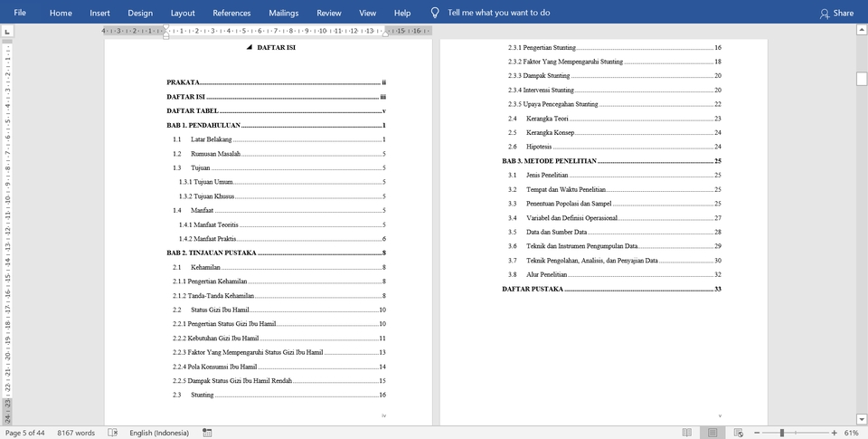Click the 3.8 Alur Penelitian entry

615,274
